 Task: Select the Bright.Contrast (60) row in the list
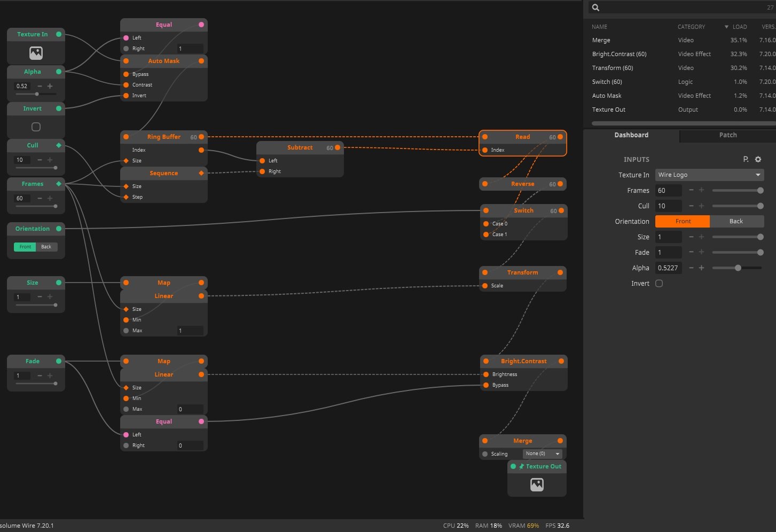click(619, 54)
